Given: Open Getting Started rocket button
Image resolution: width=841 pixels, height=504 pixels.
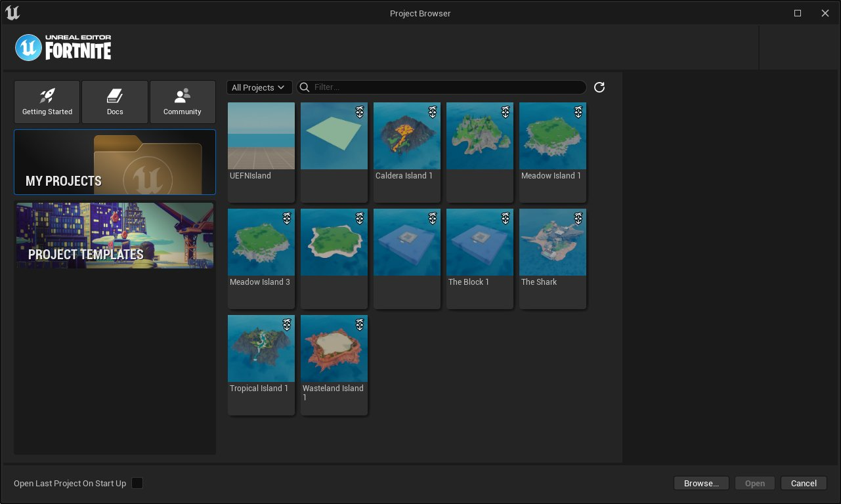Looking at the screenshot, I should point(47,102).
